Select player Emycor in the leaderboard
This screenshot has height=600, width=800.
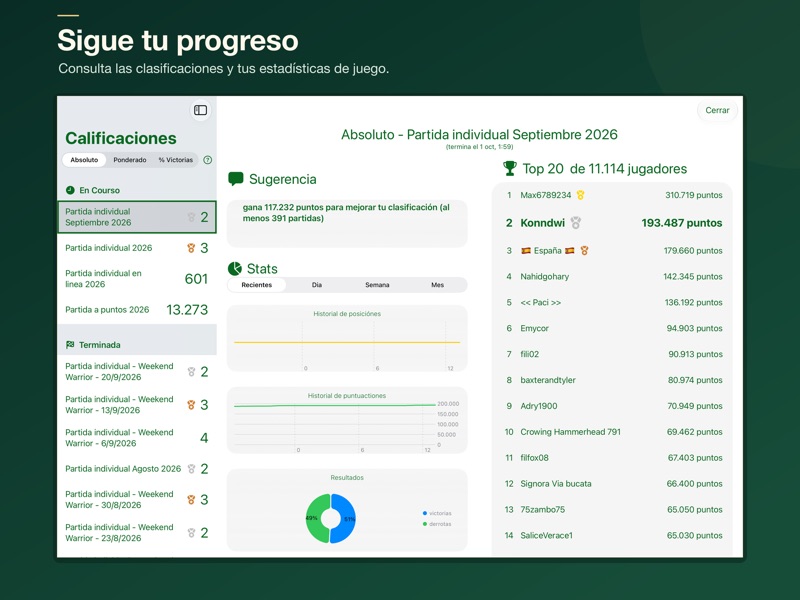point(613,328)
